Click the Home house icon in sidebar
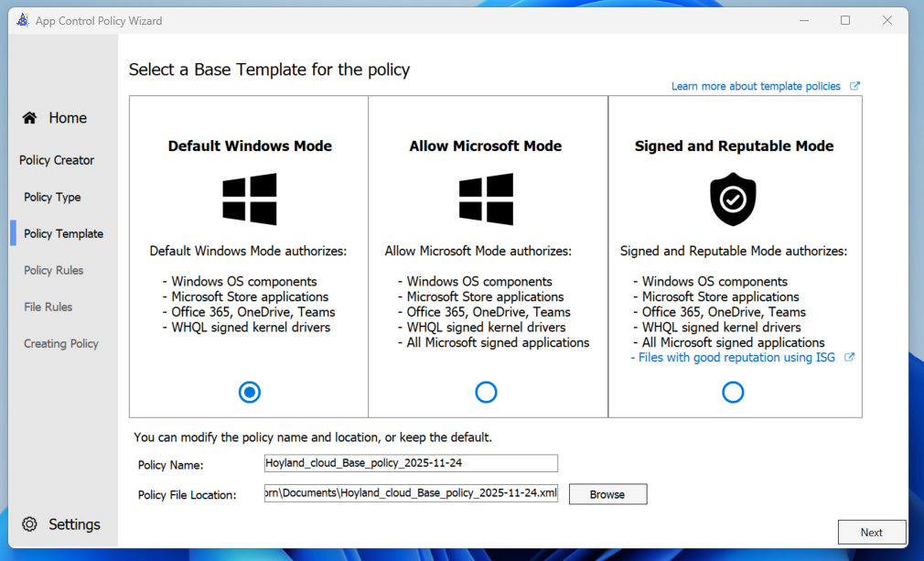The width and height of the screenshot is (924, 561). (30, 118)
